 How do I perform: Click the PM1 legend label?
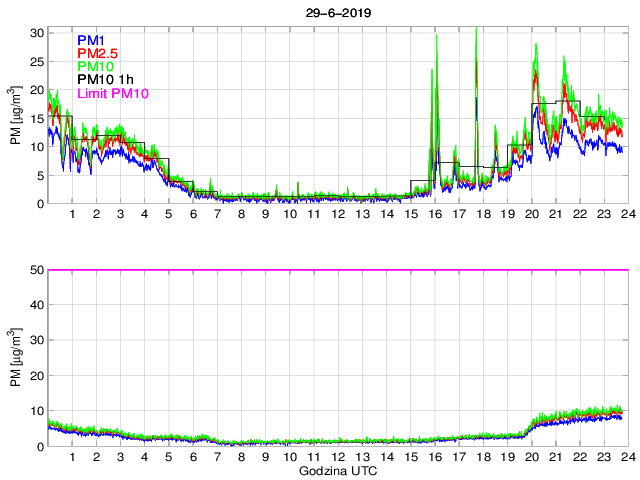[94, 40]
